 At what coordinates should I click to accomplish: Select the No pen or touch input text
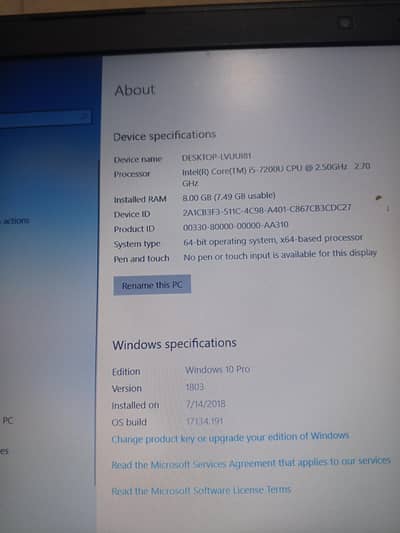coord(280,255)
